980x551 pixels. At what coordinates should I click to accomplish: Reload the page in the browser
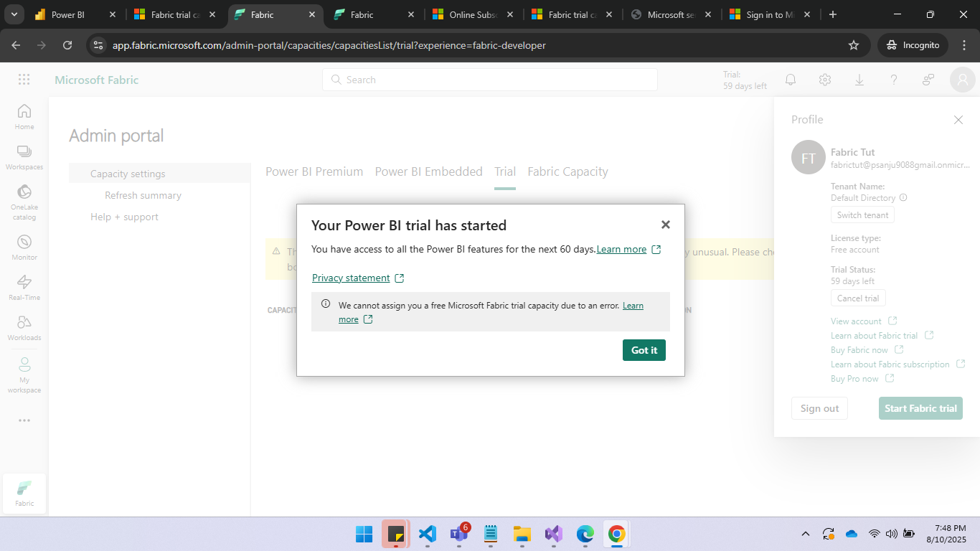pos(67,45)
